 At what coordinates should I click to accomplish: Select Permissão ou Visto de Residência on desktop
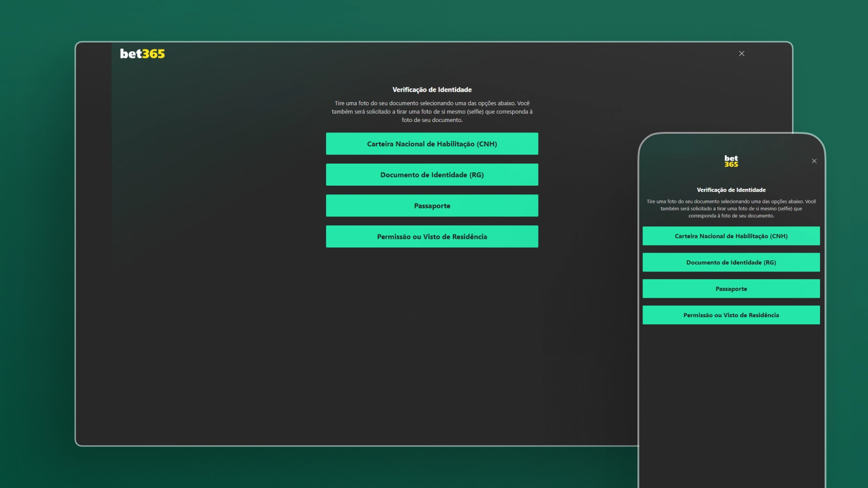coord(432,236)
